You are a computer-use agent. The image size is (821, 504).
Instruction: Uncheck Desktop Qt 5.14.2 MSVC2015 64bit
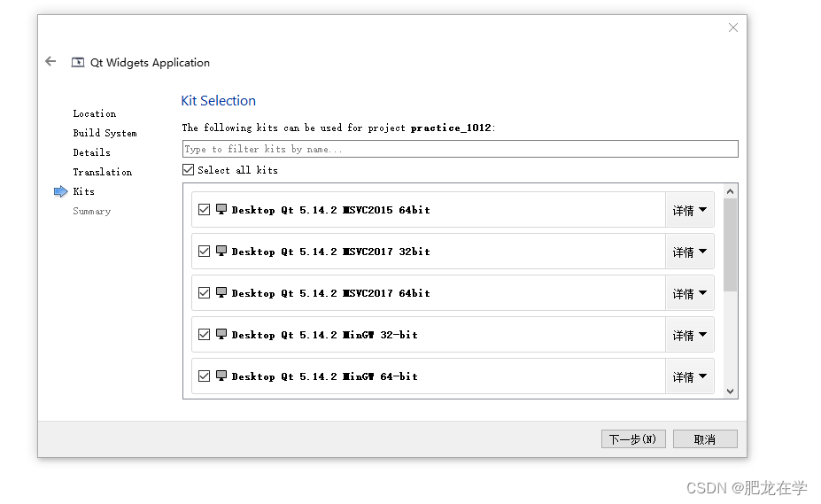tap(205, 210)
